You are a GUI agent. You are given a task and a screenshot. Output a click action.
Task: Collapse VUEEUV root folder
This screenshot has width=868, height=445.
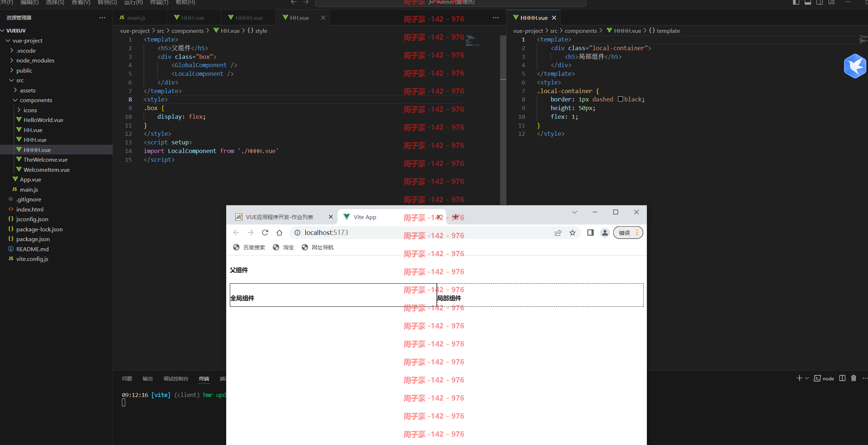coord(56,31)
